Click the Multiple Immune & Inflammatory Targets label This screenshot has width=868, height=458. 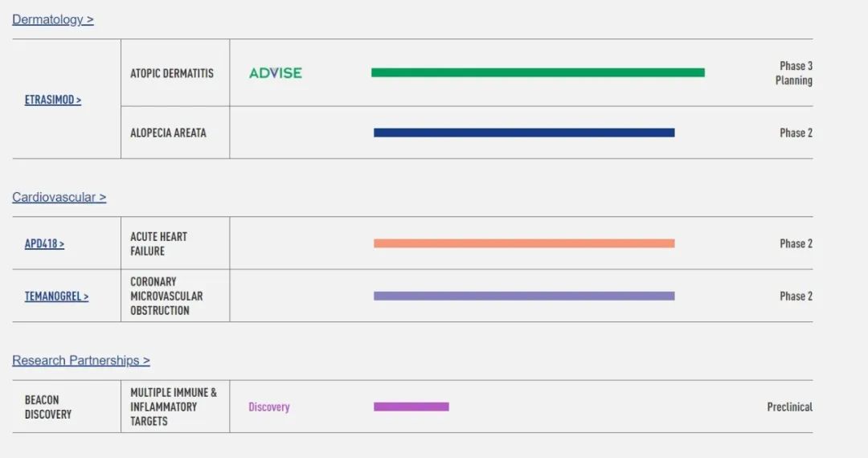(174, 407)
